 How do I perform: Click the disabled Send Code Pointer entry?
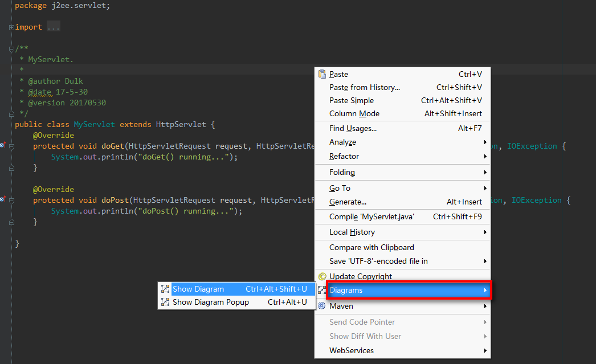click(402, 322)
